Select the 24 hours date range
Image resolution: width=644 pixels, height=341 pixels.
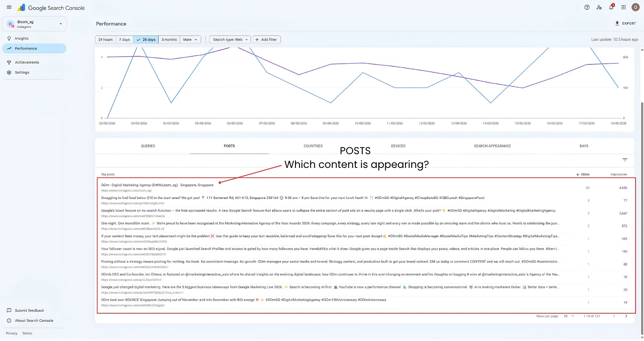tap(105, 39)
